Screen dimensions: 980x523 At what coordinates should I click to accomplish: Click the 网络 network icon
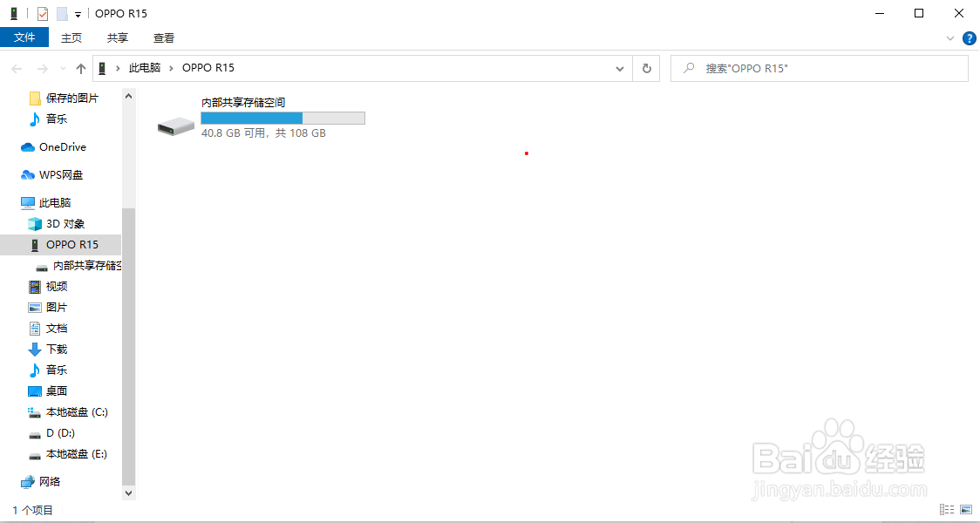(28, 482)
